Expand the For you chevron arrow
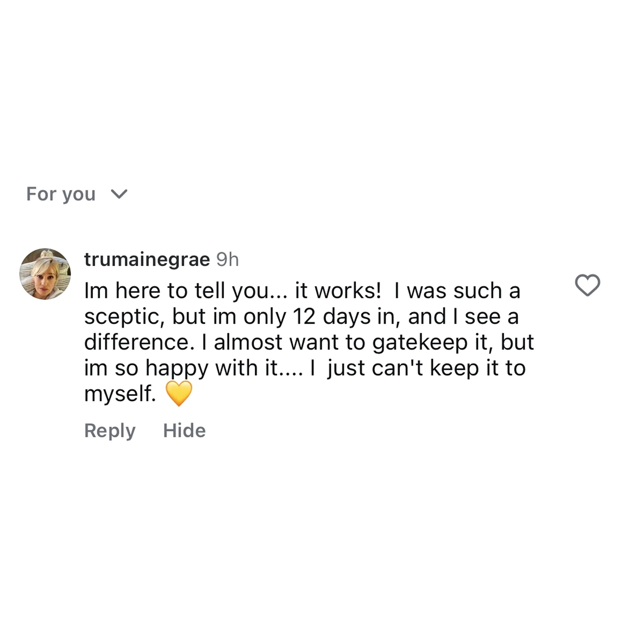This screenshot has width=644, height=644. 119,194
